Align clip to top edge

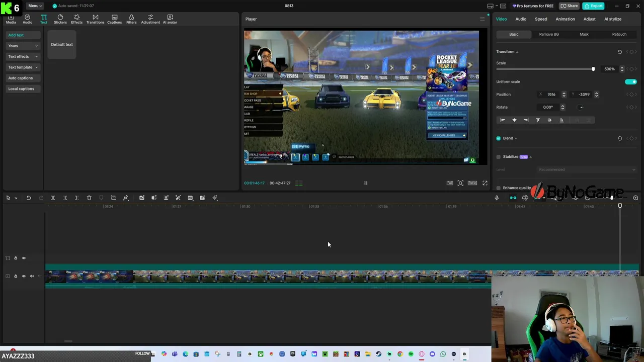[538, 120]
